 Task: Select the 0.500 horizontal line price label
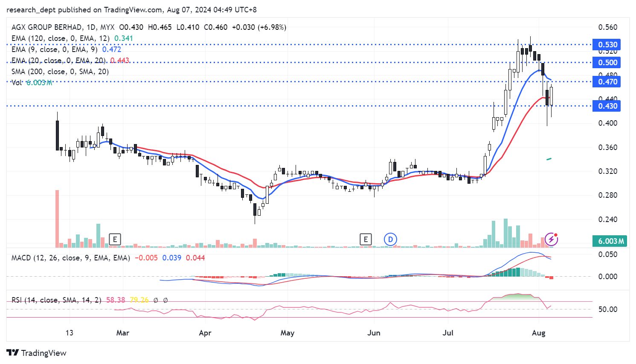pos(607,63)
